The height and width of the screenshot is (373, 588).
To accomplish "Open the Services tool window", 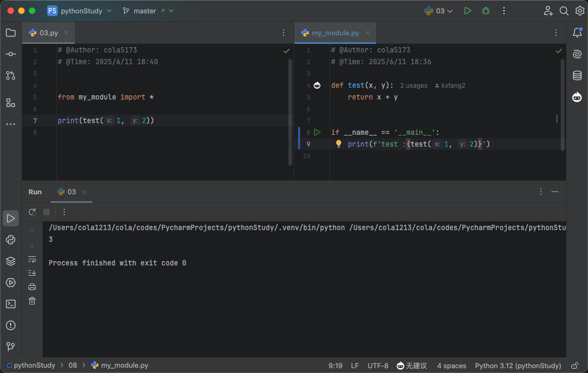I will point(11,283).
